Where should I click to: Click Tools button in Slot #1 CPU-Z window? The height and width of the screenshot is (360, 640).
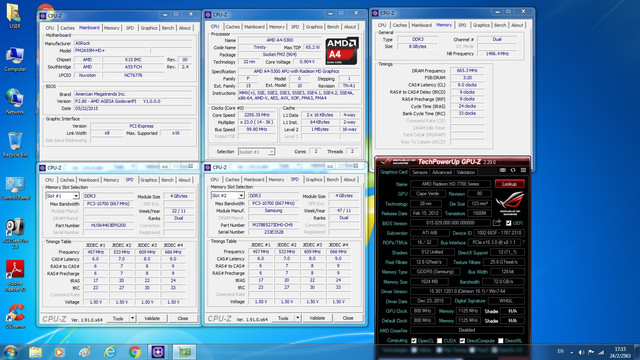pyautogui.click(x=118, y=318)
